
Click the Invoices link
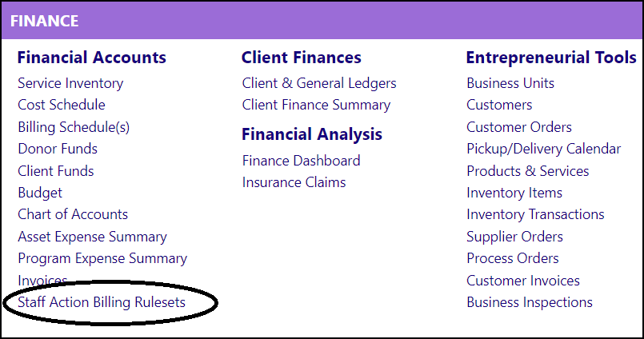tap(42, 281)
